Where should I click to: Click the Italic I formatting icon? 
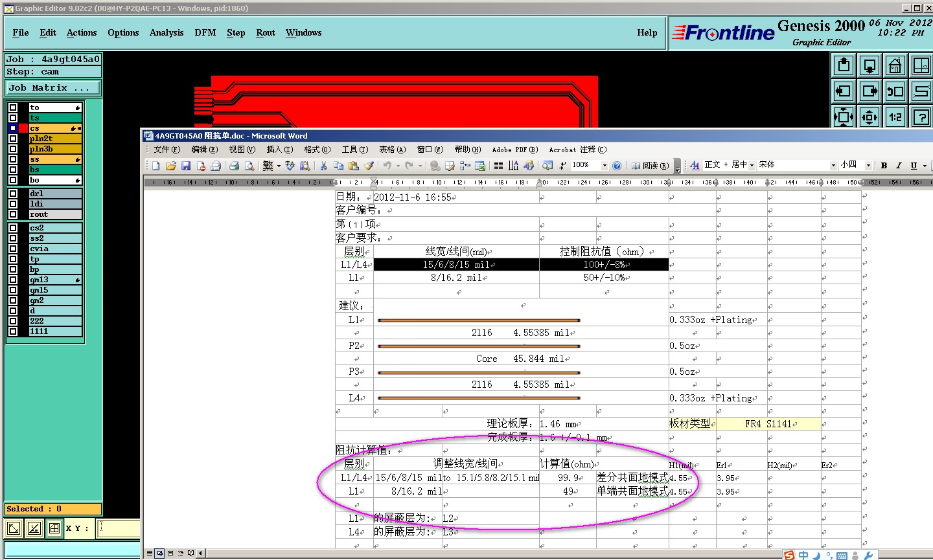pyautogui.click(x=899, y=166)
